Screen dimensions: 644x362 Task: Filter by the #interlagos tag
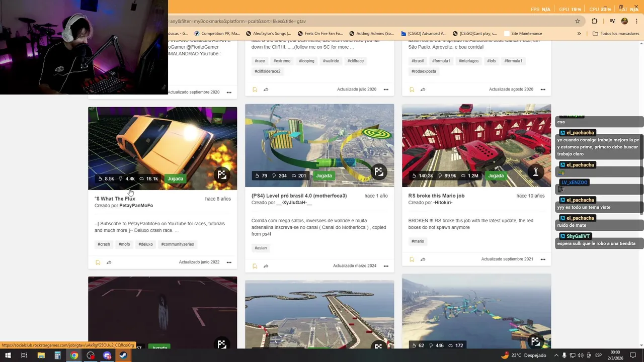tap(468, 61)
